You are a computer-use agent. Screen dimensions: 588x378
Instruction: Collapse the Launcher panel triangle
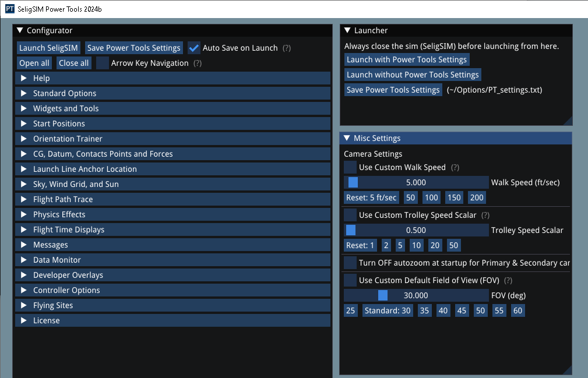347,30
